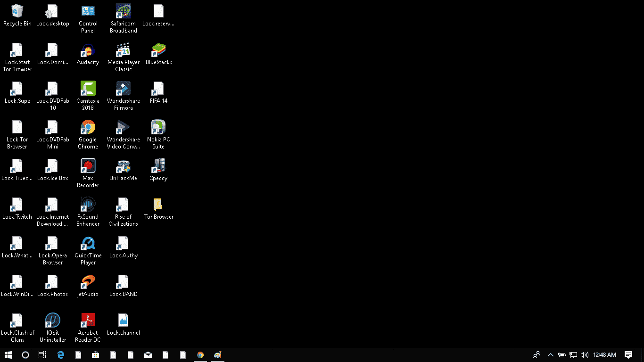The width and height of the screenshot is (644, 362).
Task: Open the Action Center notifications
Action: click(x=628, y=355)
